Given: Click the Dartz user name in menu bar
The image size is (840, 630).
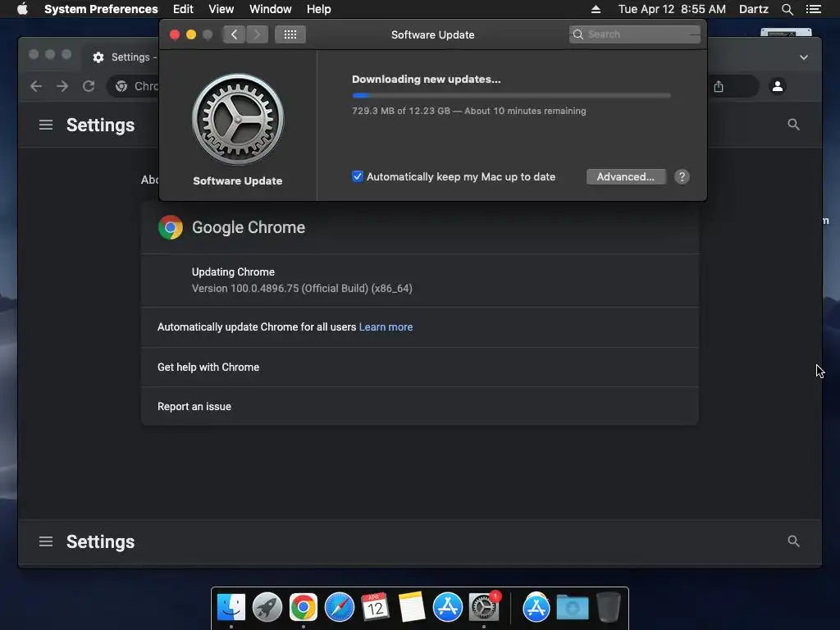Looking at the screenshot, I should (753, 9).
